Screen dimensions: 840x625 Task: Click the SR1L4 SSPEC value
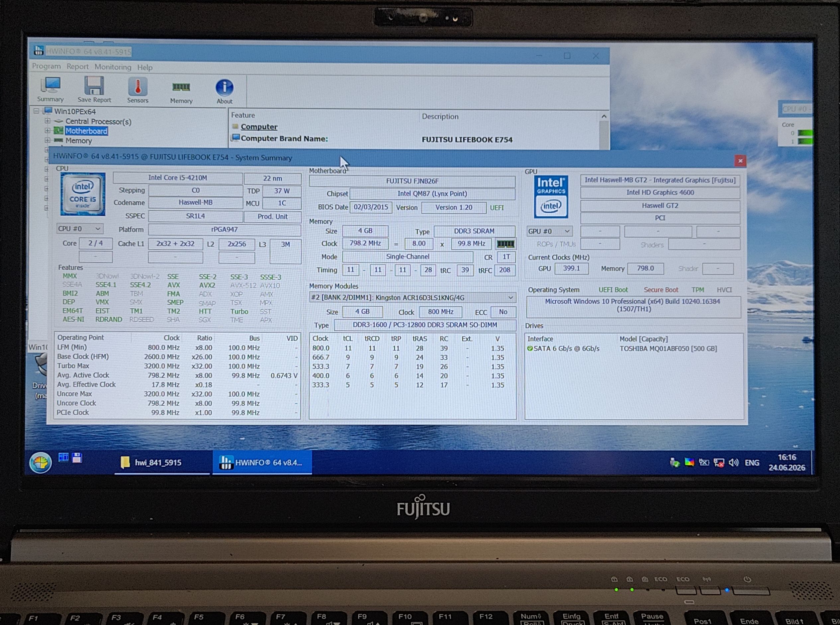tap(196, 216)
